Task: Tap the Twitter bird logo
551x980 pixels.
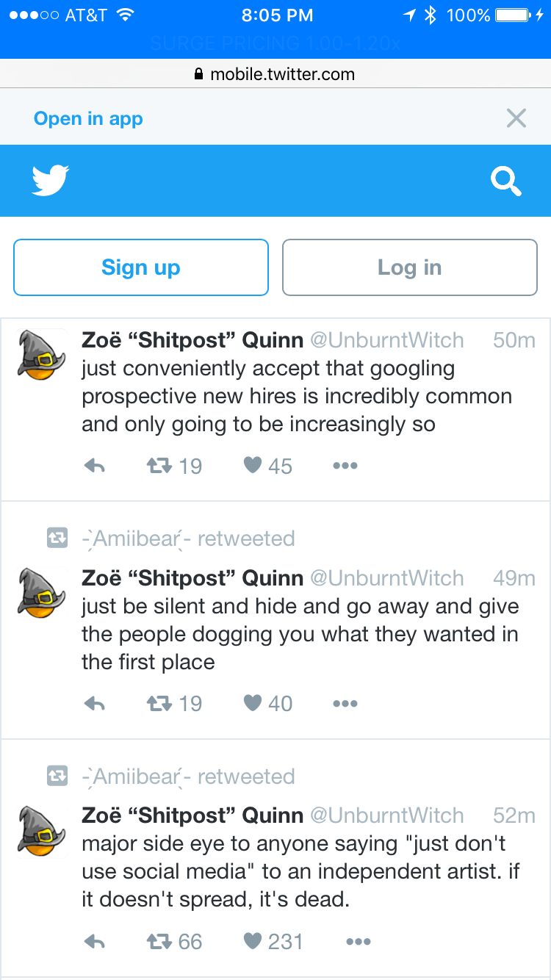Action: (x=51, y=180)
